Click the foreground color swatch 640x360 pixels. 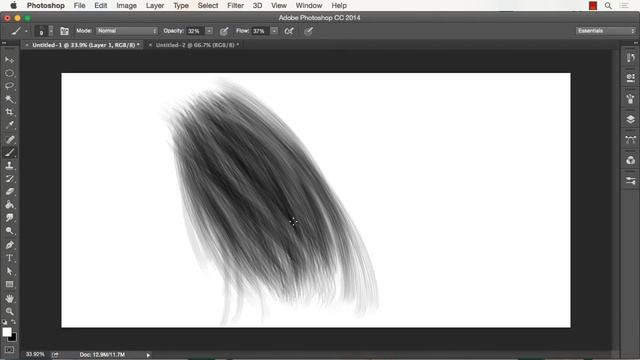7,332
